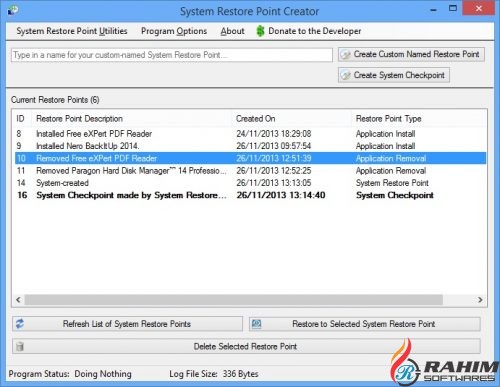Maximize the System Restore Point Creator window
The height and width of the screenshot is (387, 500).
point(453,9)
